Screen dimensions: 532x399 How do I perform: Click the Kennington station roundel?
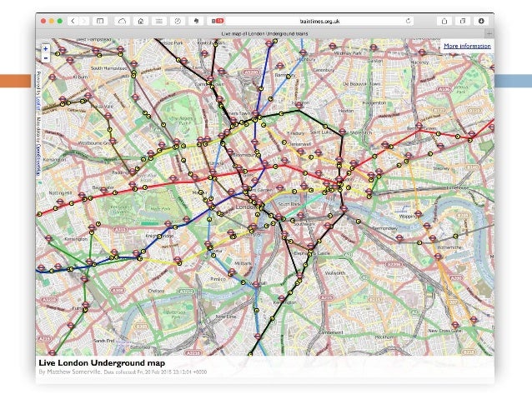281,297
